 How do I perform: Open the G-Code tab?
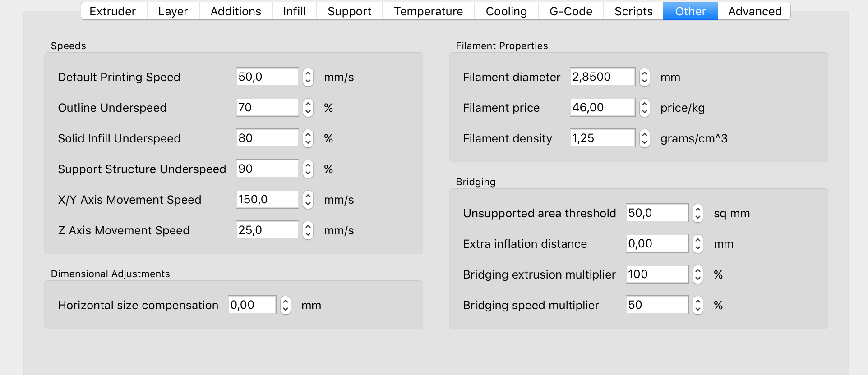tap(571, 11)
